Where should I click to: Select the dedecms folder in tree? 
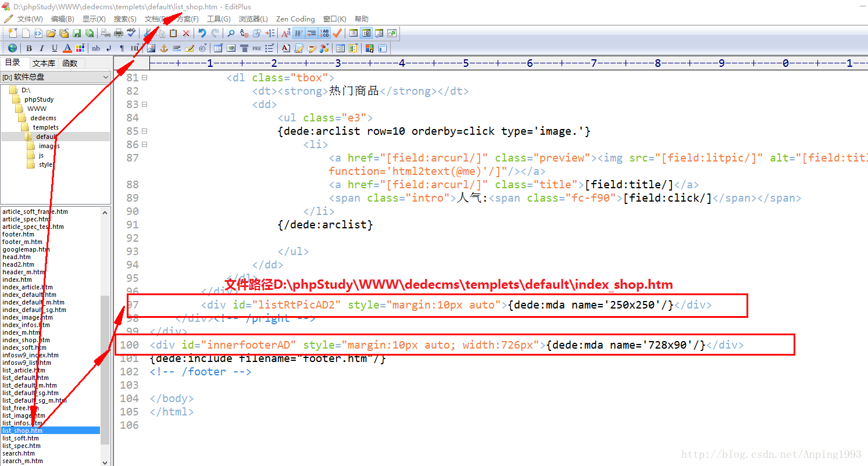[x=43, y=118]
